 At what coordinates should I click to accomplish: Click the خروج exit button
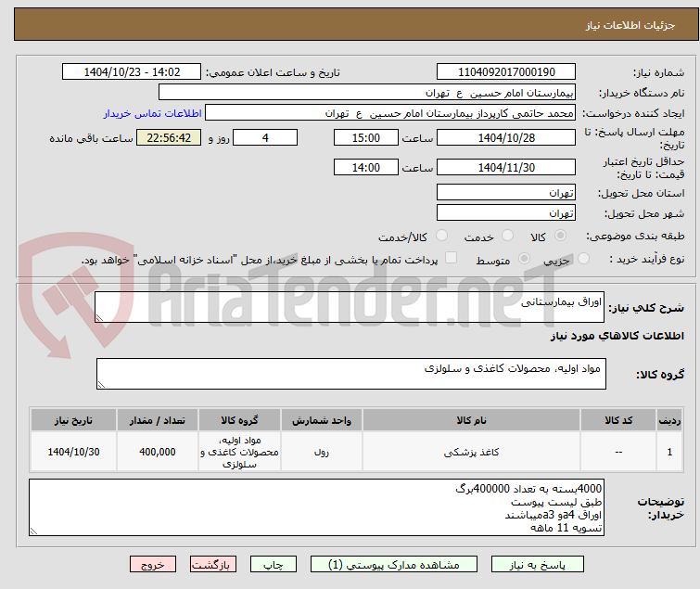click(x=153, y=565)
